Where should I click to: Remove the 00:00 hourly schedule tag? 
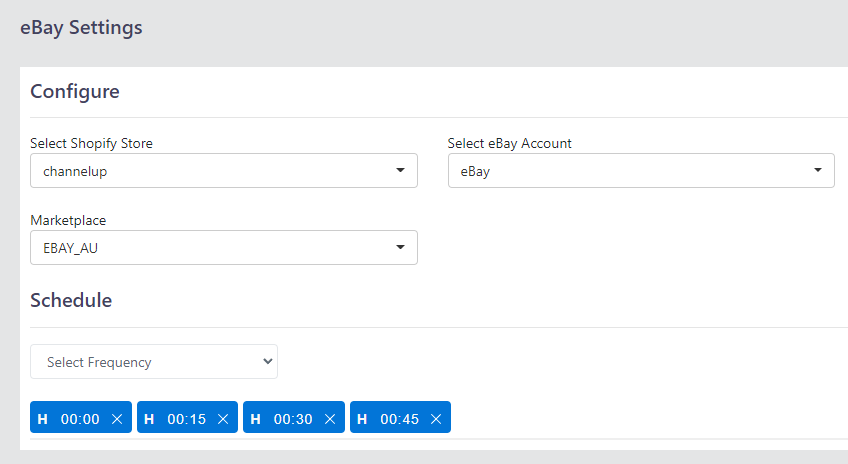[117, 419]
